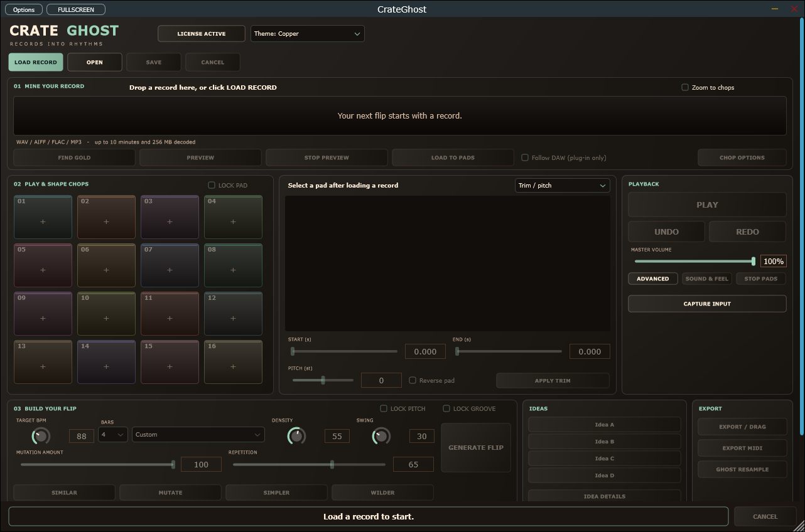Click the Chop Options button
Viewport: 805px width, 532px height.
point(742,157)
